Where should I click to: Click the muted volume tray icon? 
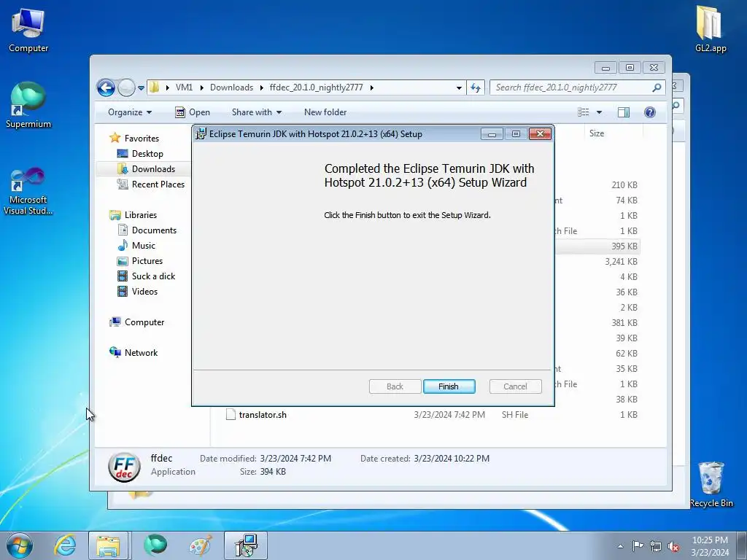(673, 546)
